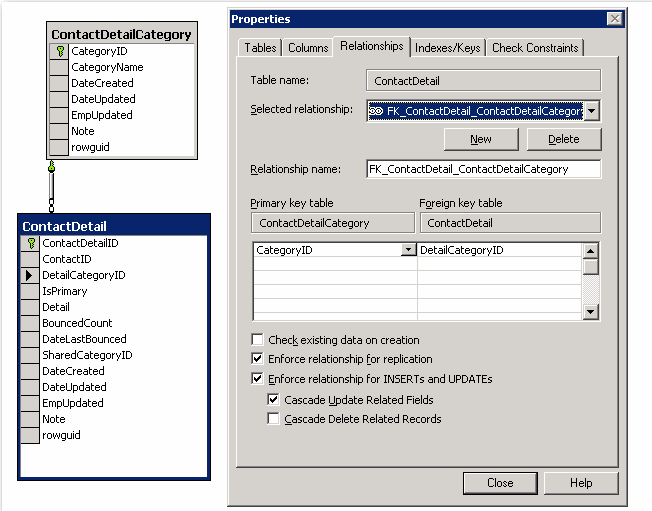Screen dimensions: 652x511
Task: Click the relationship key connector between the tables
Action: click(51, 170)
